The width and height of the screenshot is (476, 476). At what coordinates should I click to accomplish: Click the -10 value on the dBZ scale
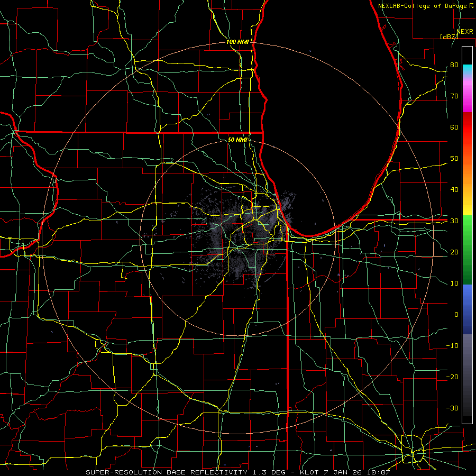(x=452, y=346)
